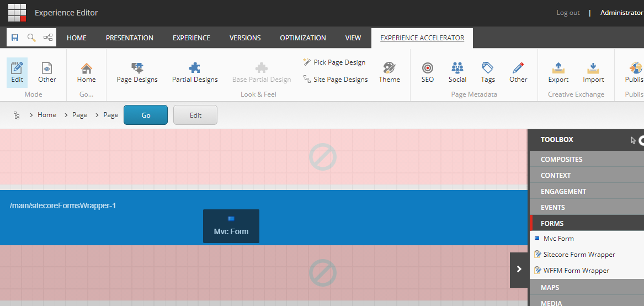The image size is (644, 306).
Task: Click the breadcrumb tree icon
Action: coord(17,115)
